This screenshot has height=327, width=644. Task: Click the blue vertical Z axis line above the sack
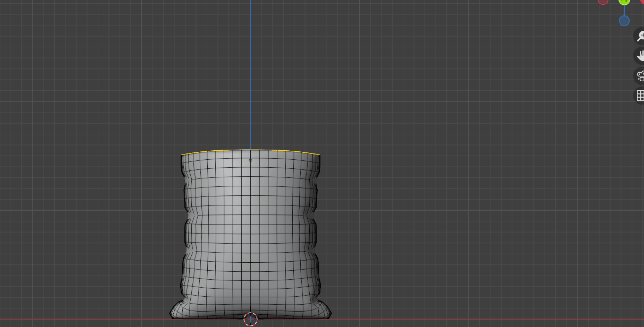click(251, 80)
